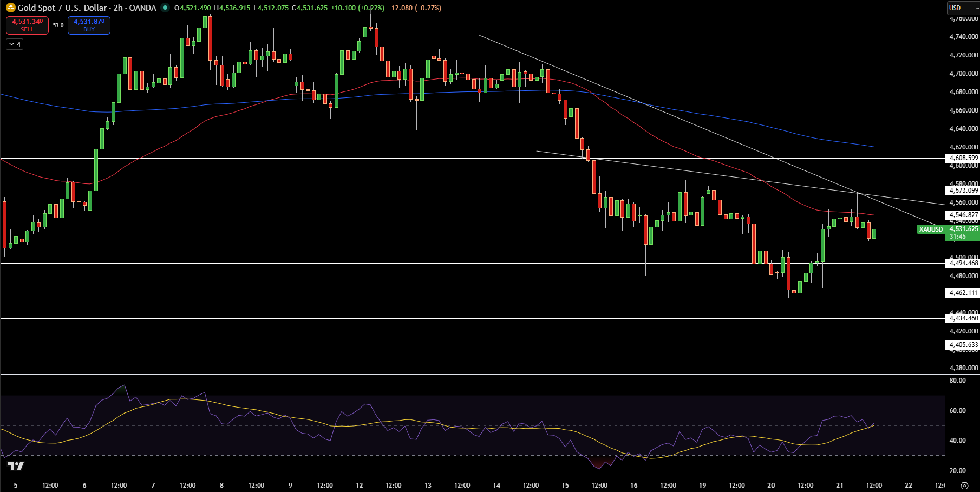Click the 80.00 RSI scale label

(958, 381)
